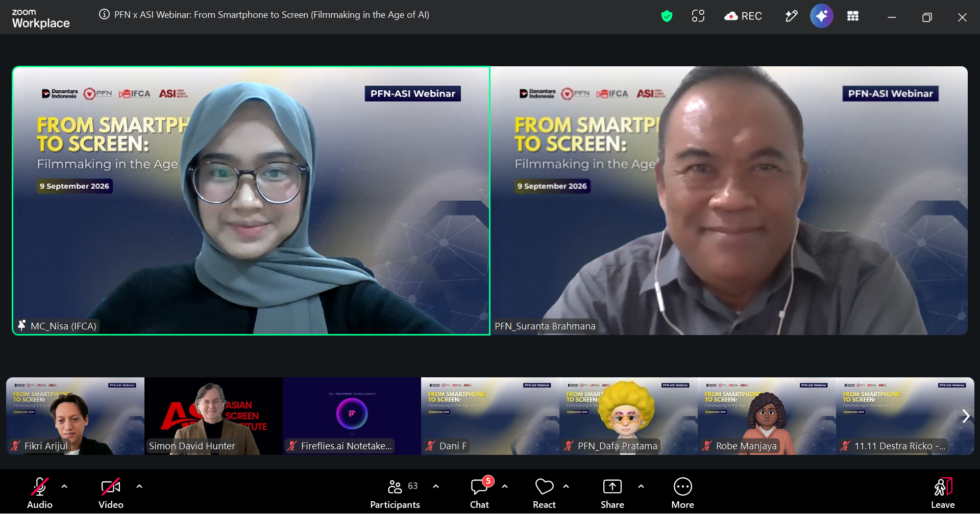
Task: Click the muted mic icon beside Fireflies.ai Notetaker
Action: 292,446
